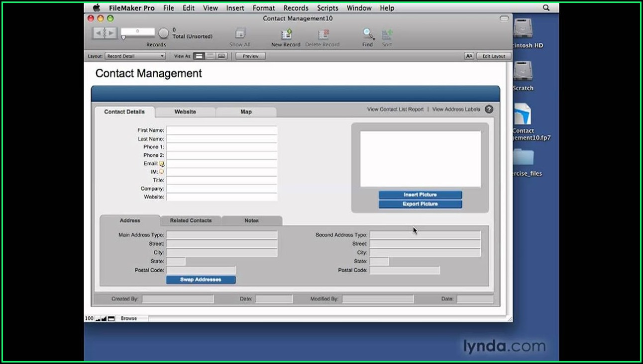Click the record number box

click(x=138, y=31)
